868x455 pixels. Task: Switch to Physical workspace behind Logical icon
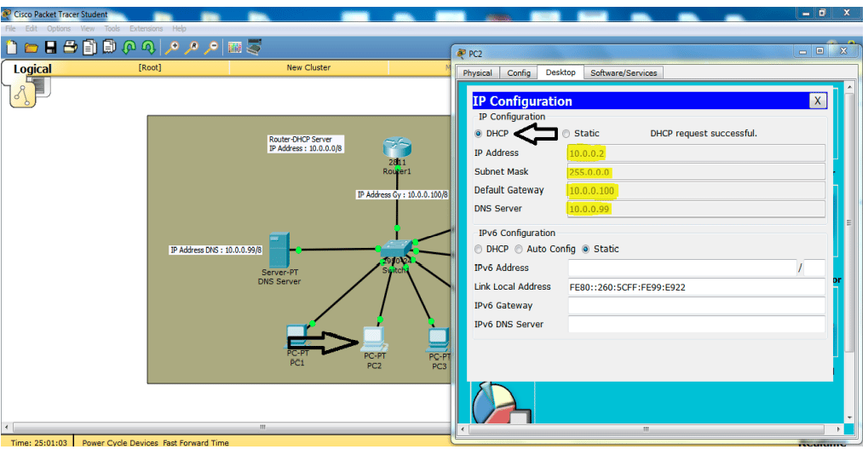(x=42, y=86)
